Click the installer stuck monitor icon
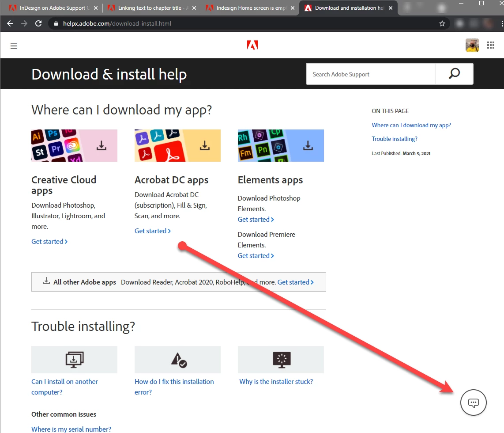The width and height of the screenshot is (504, 433). click(x=282, y=360)
